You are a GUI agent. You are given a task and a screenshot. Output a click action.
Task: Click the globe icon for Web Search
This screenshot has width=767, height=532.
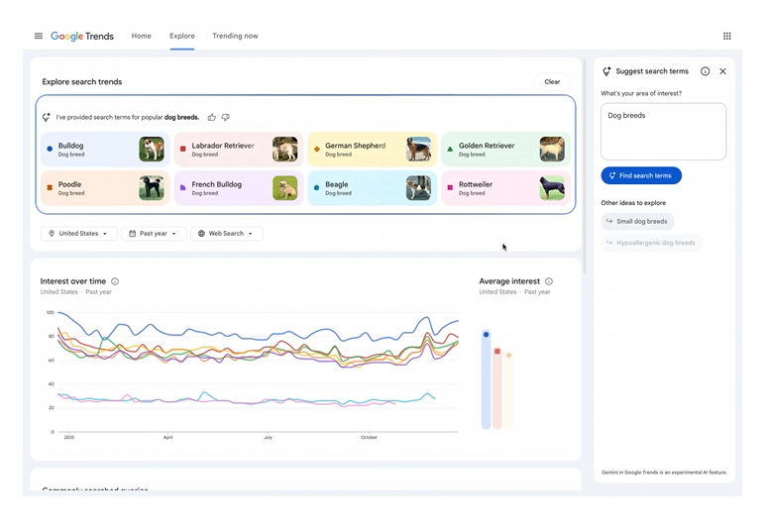(x=201, y=234)
